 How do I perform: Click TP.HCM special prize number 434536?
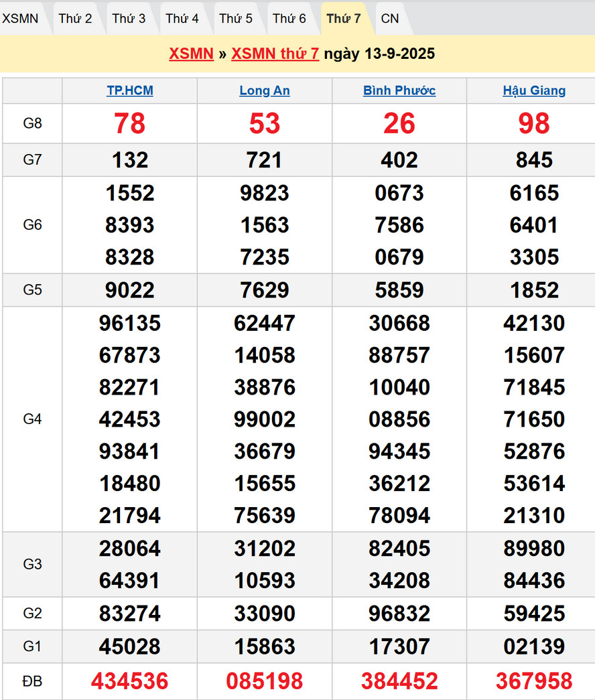pyautogui.click(x=130, y=681)
